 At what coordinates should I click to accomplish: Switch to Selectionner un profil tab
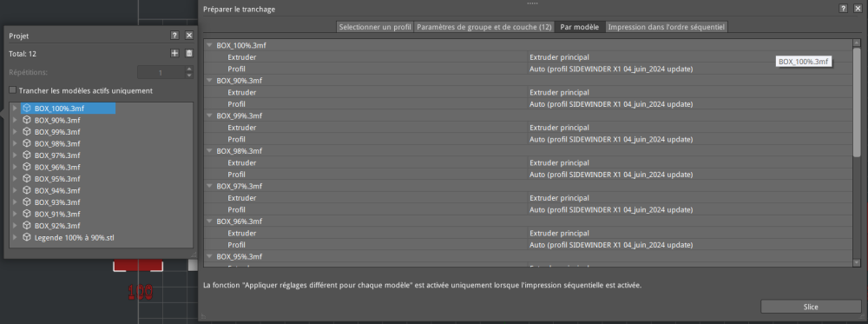click(x=375, y=27)
